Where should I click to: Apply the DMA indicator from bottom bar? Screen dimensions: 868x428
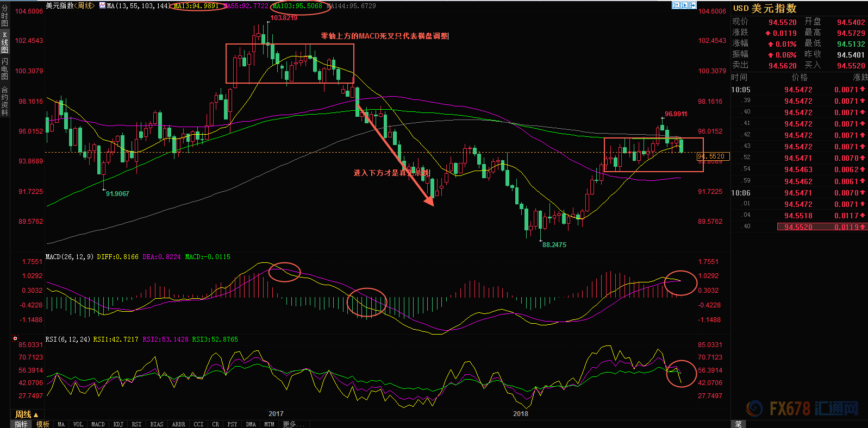click(251, 424)
